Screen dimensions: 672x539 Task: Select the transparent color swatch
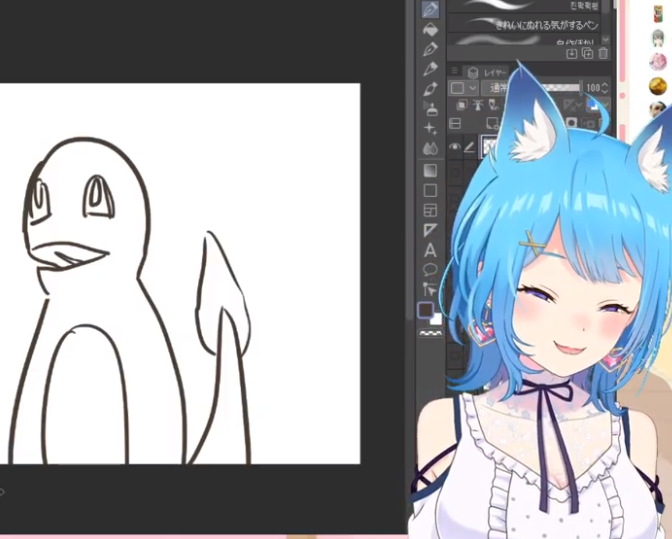point(431,333)
